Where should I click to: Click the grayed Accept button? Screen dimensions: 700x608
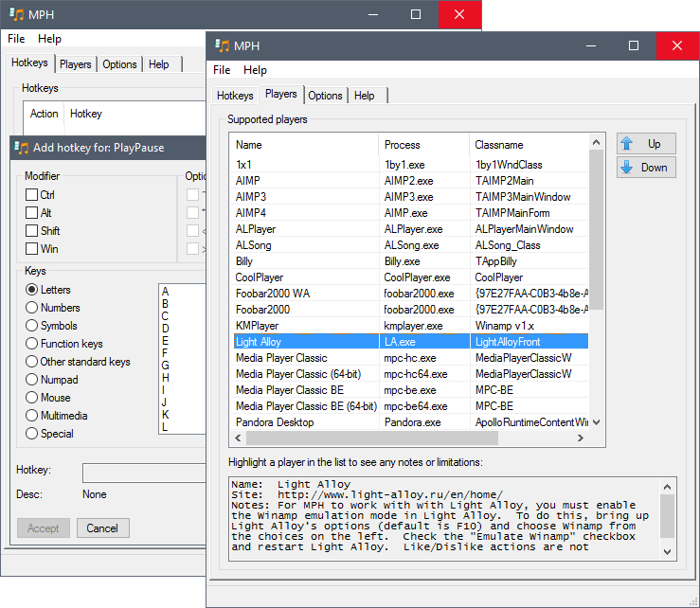[44, 528]
